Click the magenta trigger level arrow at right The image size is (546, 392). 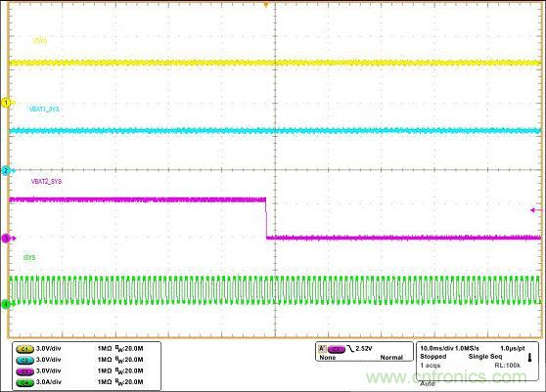(536, 210)
